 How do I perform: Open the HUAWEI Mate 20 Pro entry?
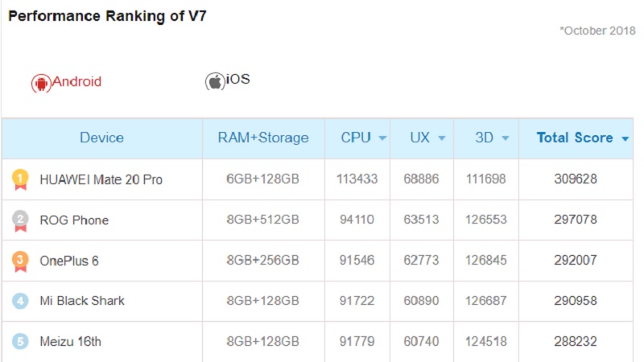[101, 179]
